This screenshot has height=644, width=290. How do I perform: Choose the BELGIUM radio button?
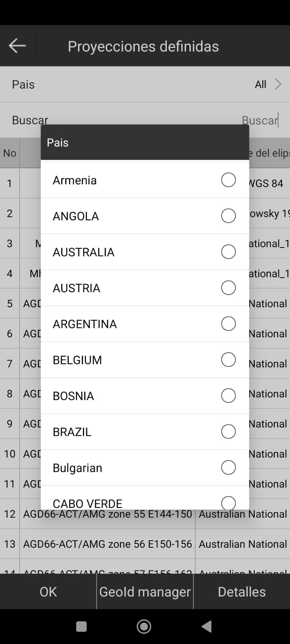[228, 359]
